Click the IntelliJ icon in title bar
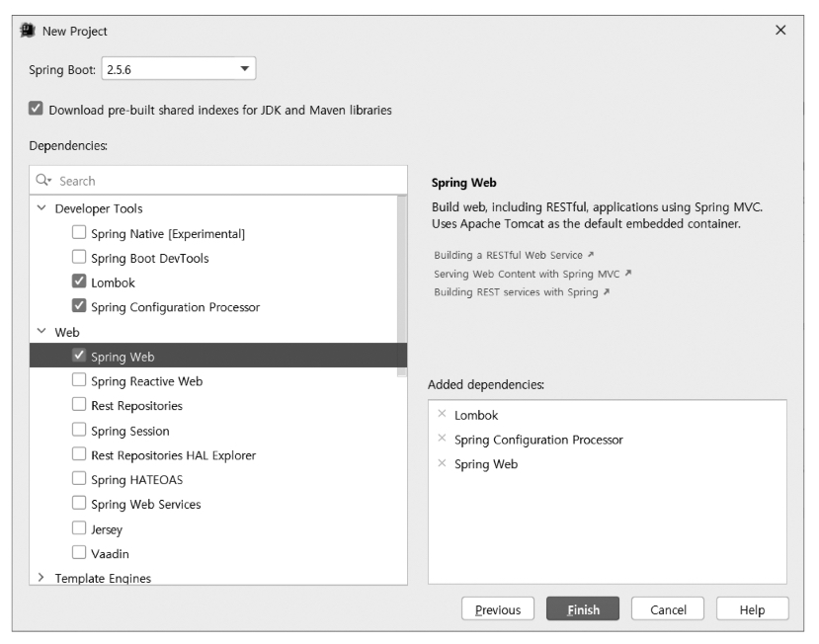Screen dimensions: 819x644 (x=27, y=31)
